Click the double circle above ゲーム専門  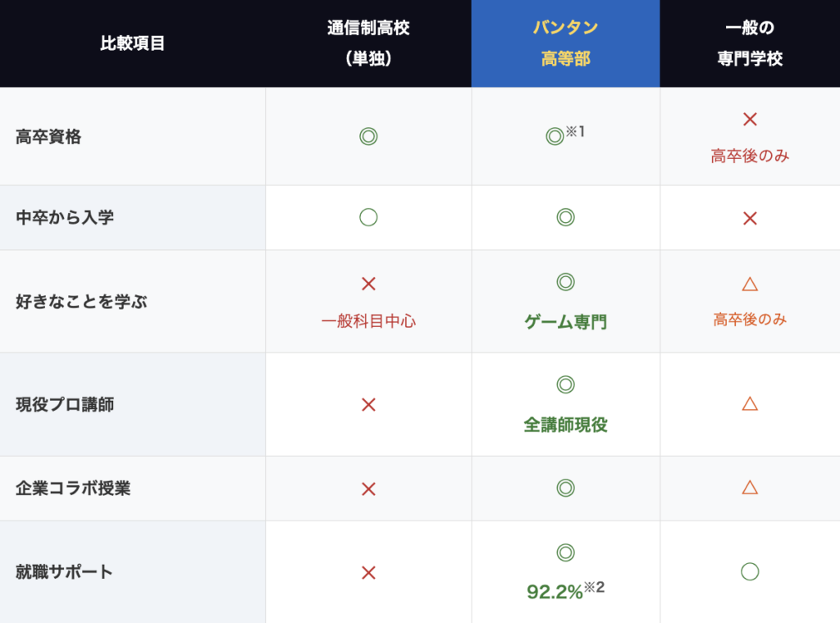(x=565, y=282)
